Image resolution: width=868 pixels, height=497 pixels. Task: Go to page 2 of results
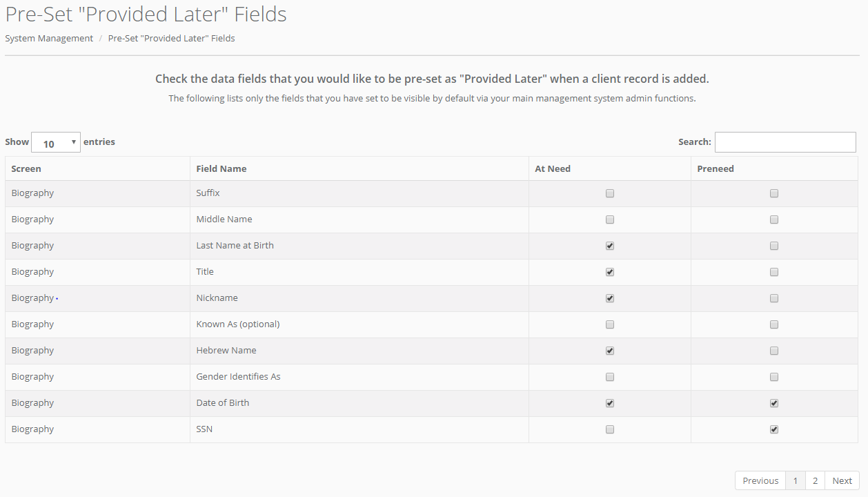point(815,481)
